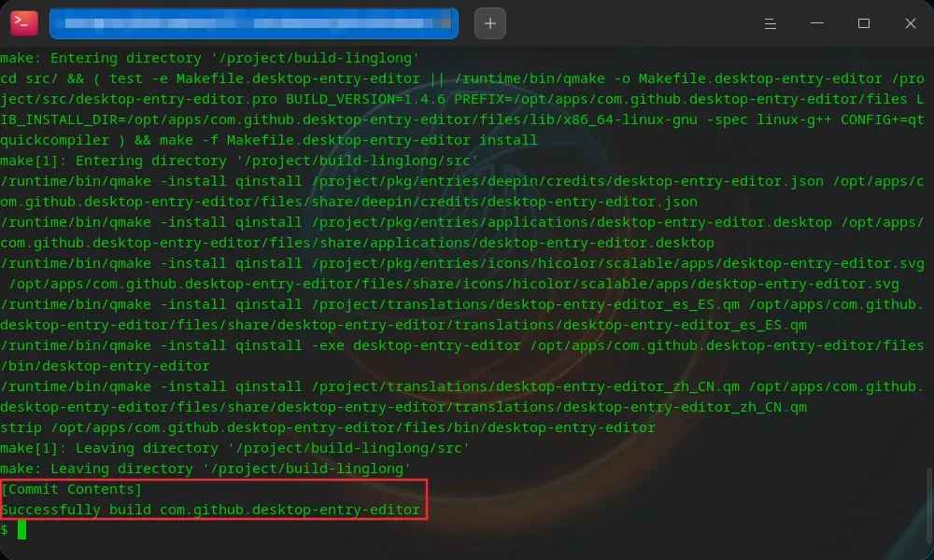Click the dollar sign shell prompt

tap(4, 529)
